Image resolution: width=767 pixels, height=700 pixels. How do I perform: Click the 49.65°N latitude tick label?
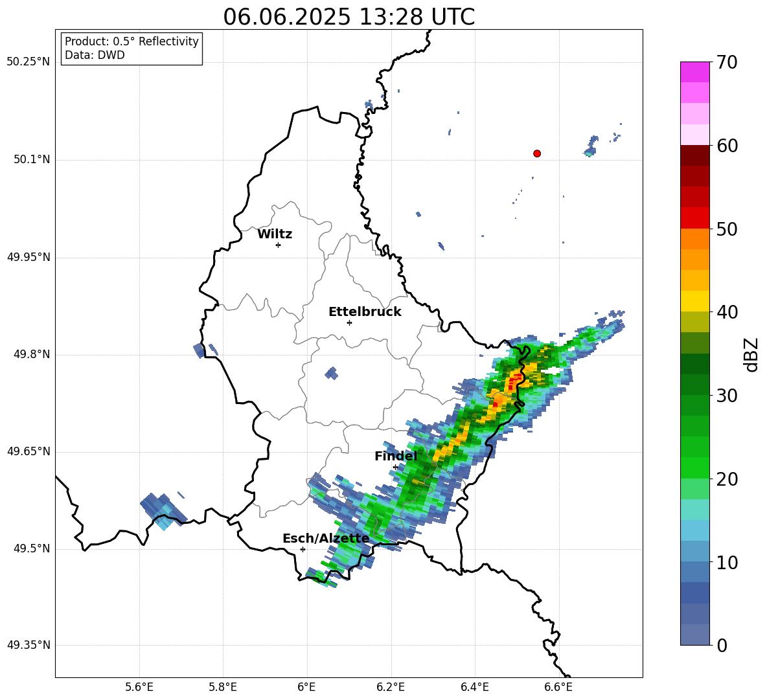point(29,451)
